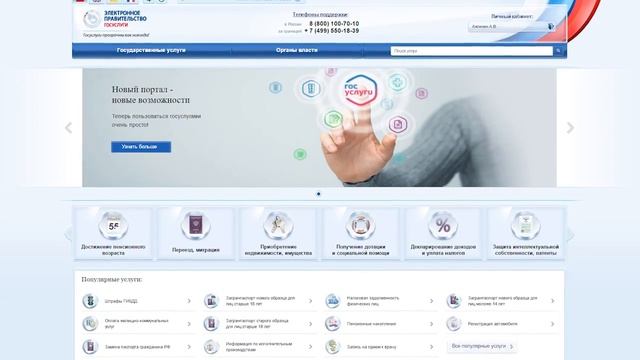Screen dimensions: 640x360
Task: Open the Запись на прием к врачу link
Action: click(x=371, y=347)
